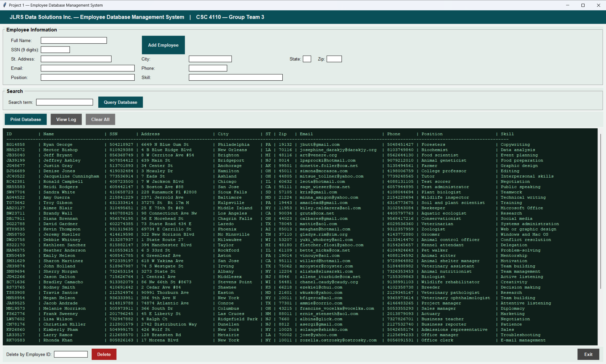Image resolution: width=606 pixels, height=364 pixels.
Task: Click the Exit button
Action: [x=588, y=354]
